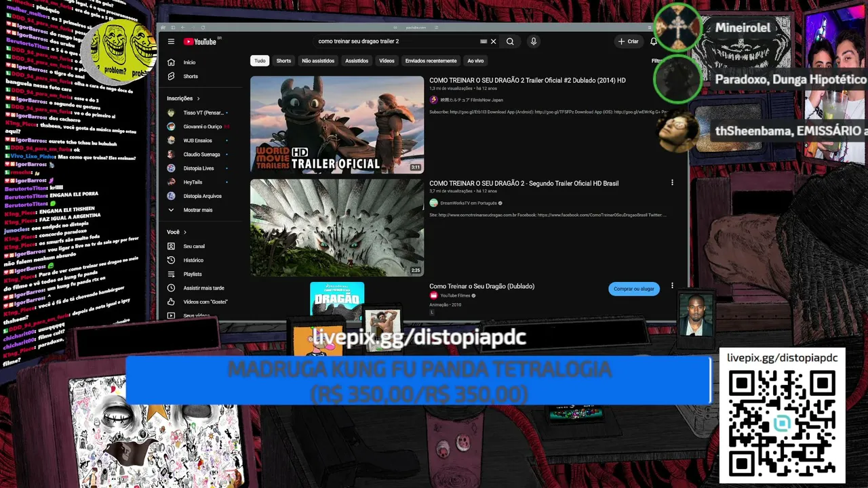Run search with the magnifying glass button
The width and height of the screenshot is (868, 488).
click(510, 41)
